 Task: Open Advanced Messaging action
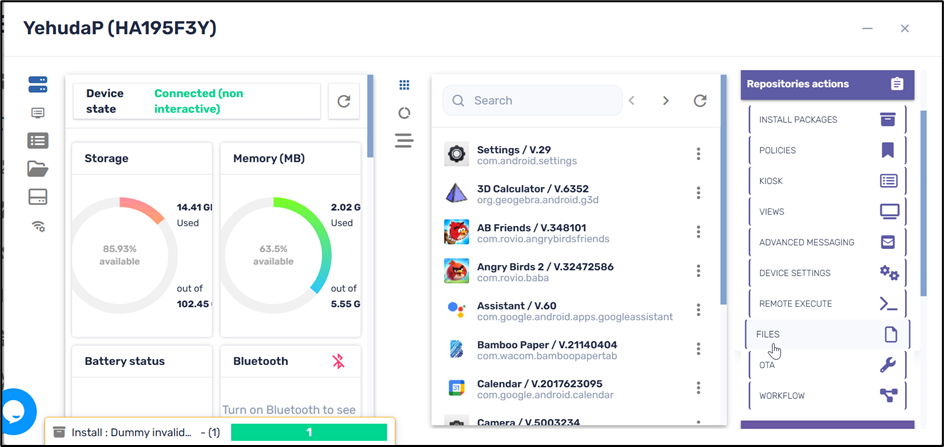pyautogui.click(x=828, y=242)
